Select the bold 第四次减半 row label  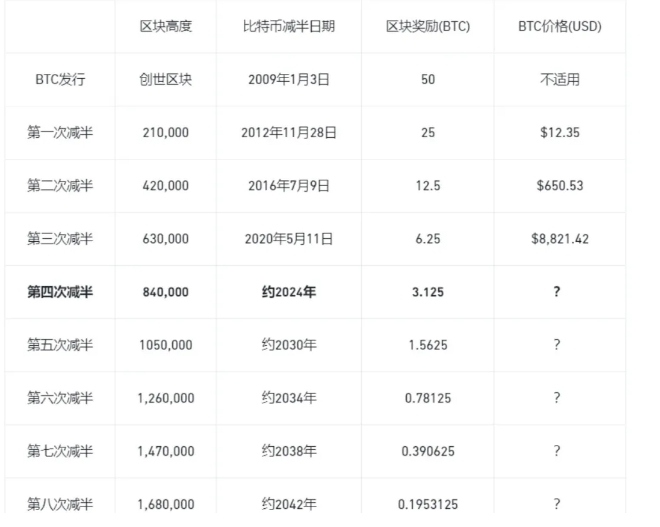[60, 292]
